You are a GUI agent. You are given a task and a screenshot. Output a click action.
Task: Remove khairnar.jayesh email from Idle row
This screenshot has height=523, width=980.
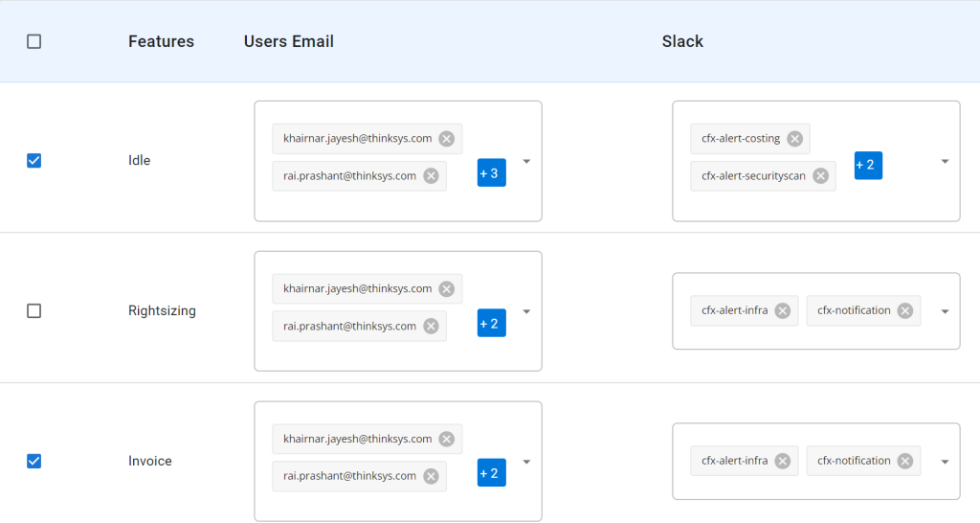point(446,139)
